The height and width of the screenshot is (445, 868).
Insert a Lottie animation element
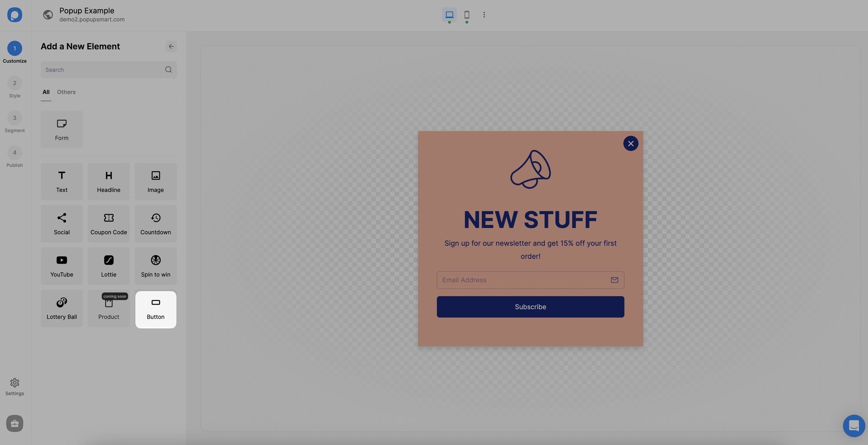108,266
